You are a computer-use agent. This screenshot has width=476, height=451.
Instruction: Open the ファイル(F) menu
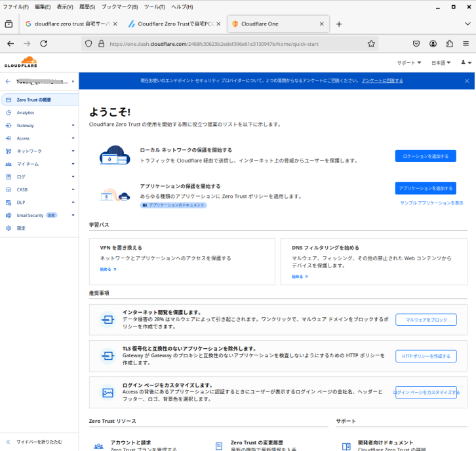(16, 7)
